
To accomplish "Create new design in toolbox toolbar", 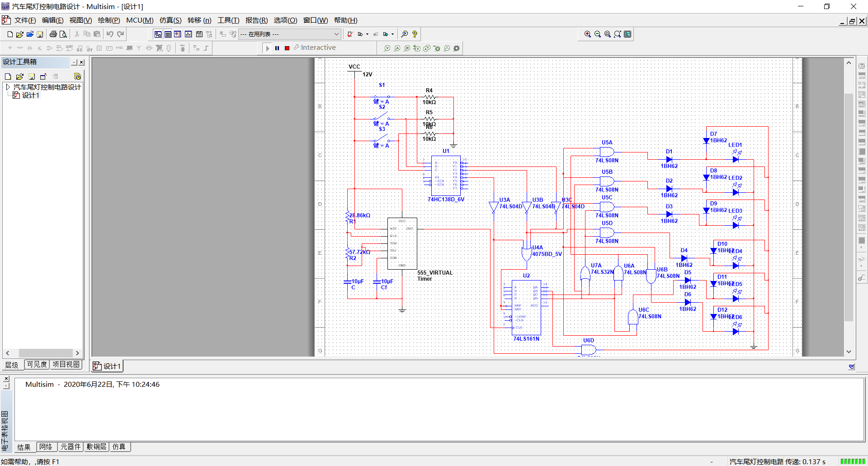I will click(8, 76).
